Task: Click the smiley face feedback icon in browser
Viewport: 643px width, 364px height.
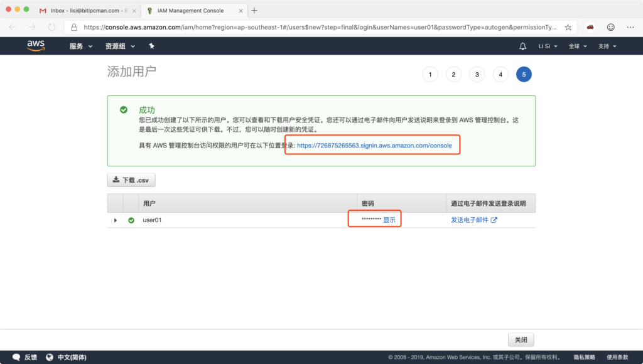Action: [610, 27]
